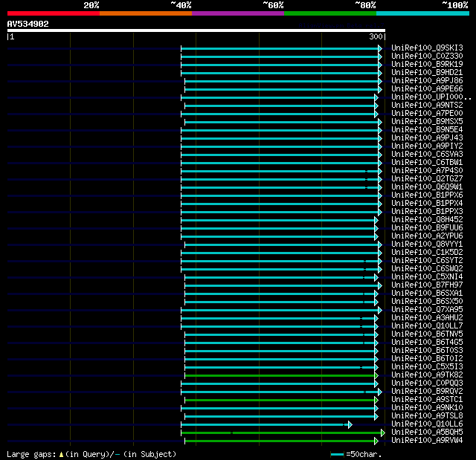Click the UniRef100_Q7XA95 label
The height and width of the screenshot is (460, 476).
coord(427,310)
